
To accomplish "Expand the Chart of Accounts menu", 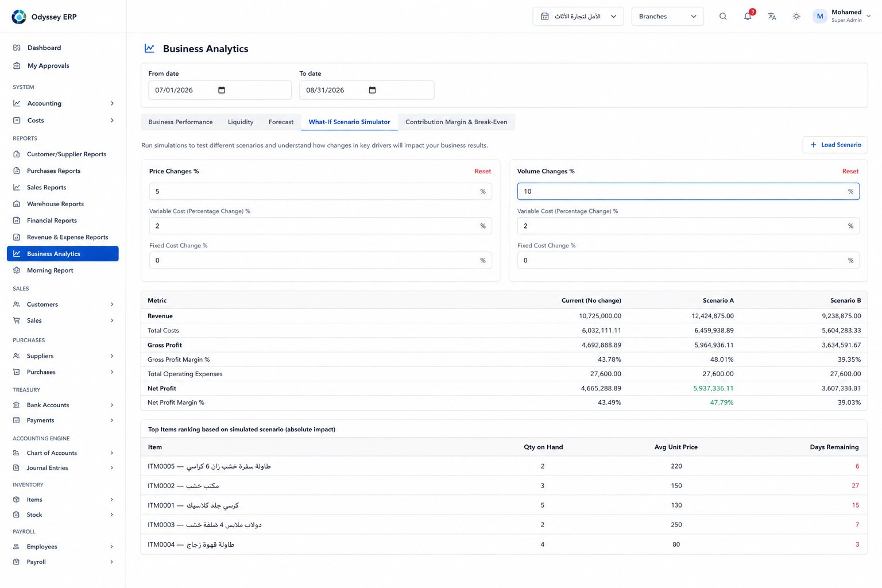I will tap(63, 453).
